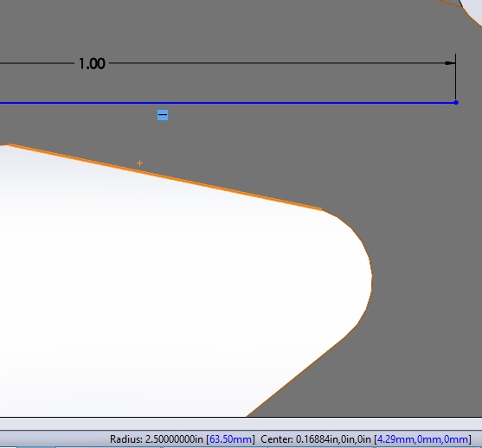The image size is (482, 448).
Task: Click the blue line's right endpoint
Action: pos(456,103)
